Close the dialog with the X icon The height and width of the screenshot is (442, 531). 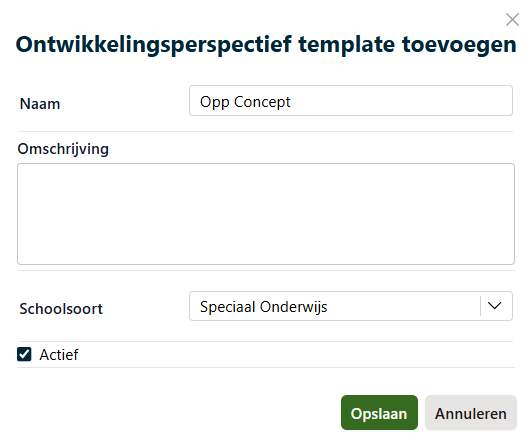click(x=512, y=20)
